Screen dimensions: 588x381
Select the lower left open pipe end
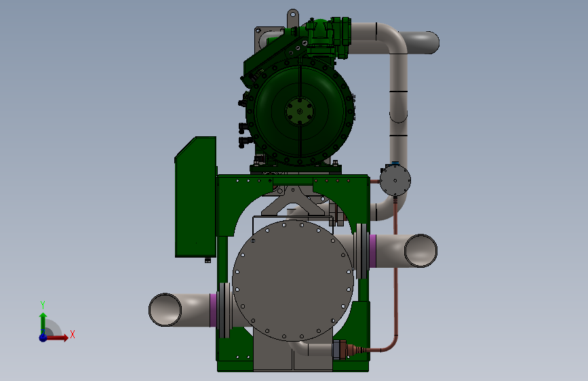[165, 310]
